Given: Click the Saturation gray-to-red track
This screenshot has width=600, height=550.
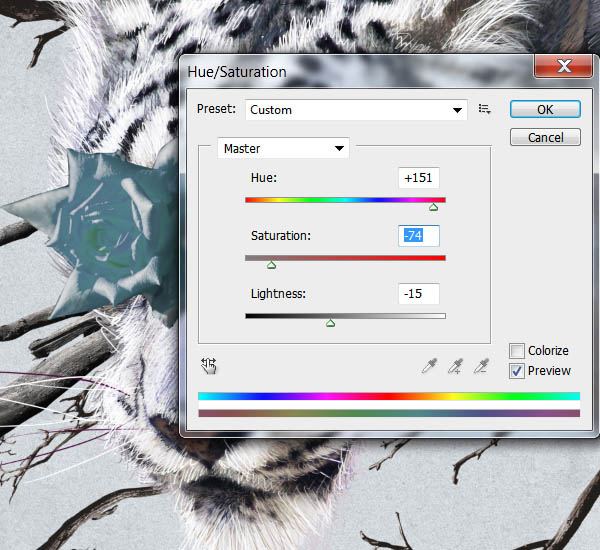Looking at the screenshot, I should (x=346, y=258).
